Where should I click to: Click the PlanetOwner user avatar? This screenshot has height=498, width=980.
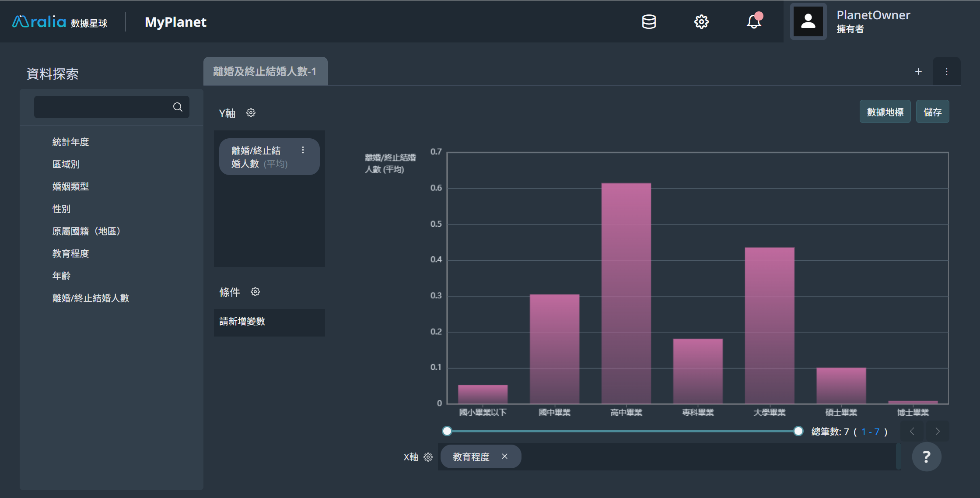(808, 21)
